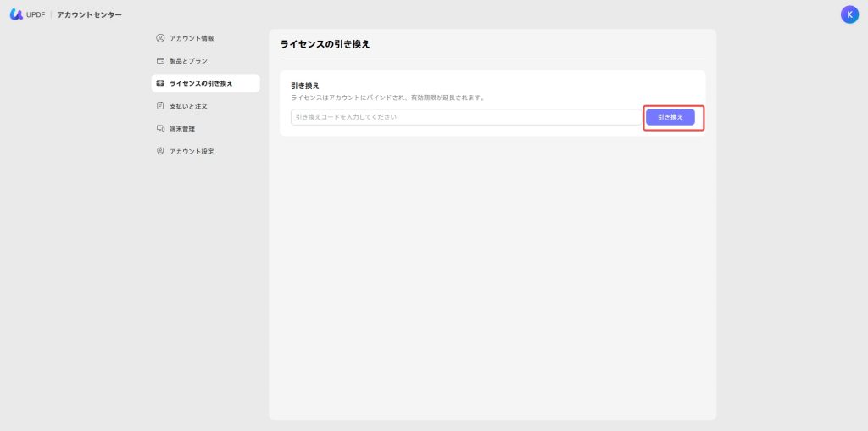Click the アカウントセンター header title
This screenshot has height=431, width=868.
[x=89, y=15]
